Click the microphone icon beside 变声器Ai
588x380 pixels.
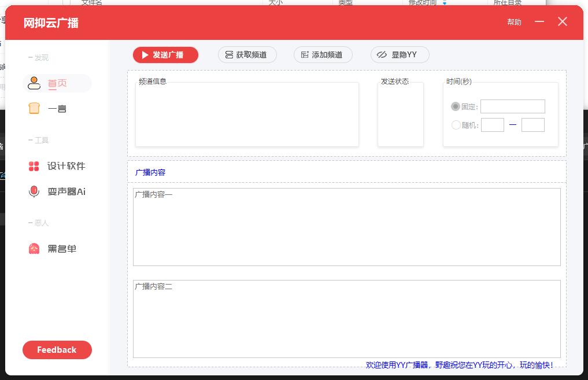click(34, 191)
